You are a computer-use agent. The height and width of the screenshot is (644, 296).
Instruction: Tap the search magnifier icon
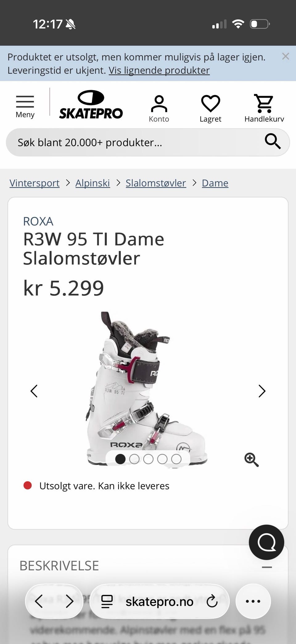(273, 142)
